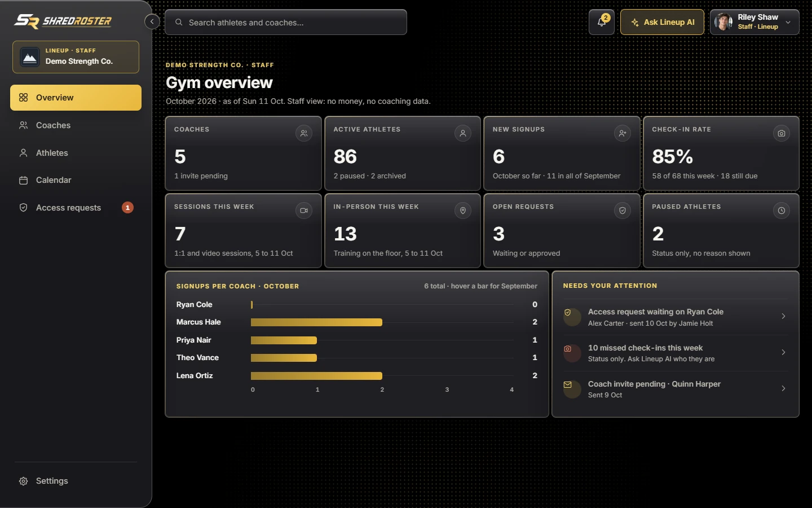Click the Settings gear icon

[x=23, y=481]
